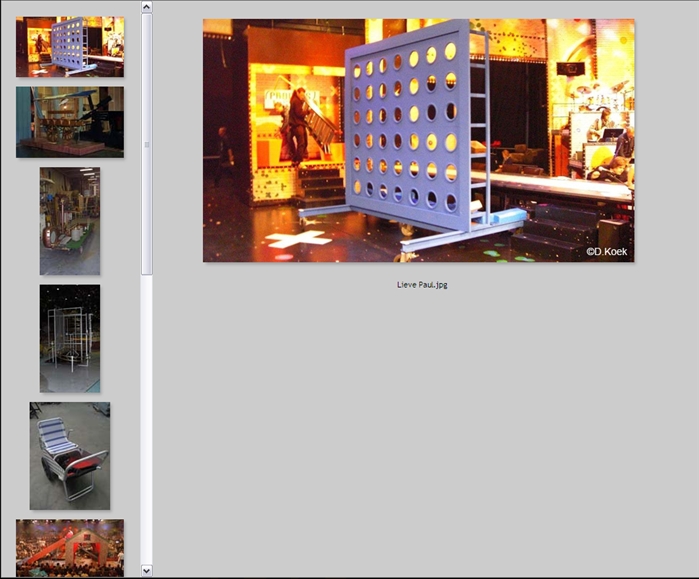Click the scroll down arrow of thumbnail list
This screenshot has height=579, width=699.
pyautogui.click(x=147, y=570)
